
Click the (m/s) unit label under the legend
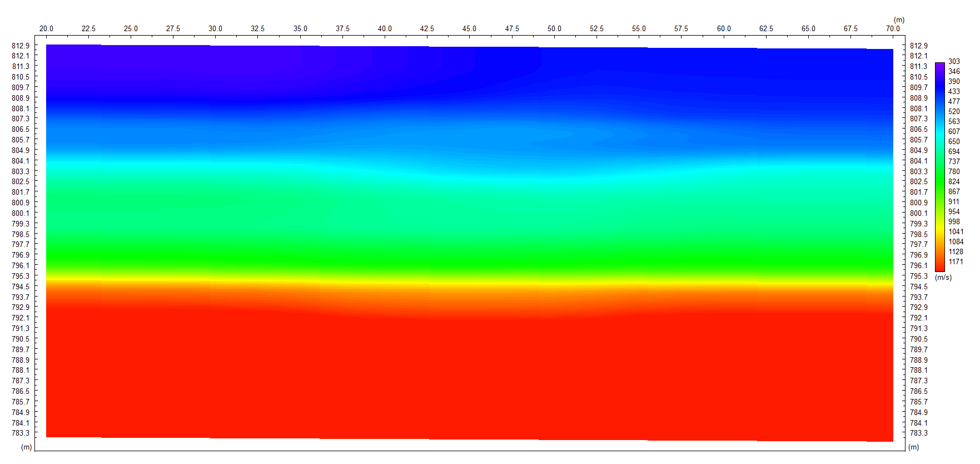(x=943, y=277)
